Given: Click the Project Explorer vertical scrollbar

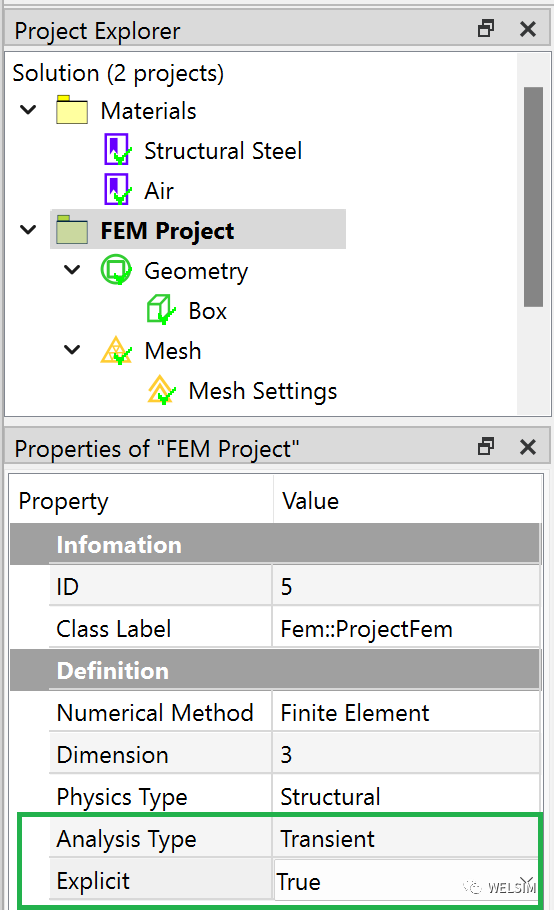Looking at the screenshot, I should point(533,197).
